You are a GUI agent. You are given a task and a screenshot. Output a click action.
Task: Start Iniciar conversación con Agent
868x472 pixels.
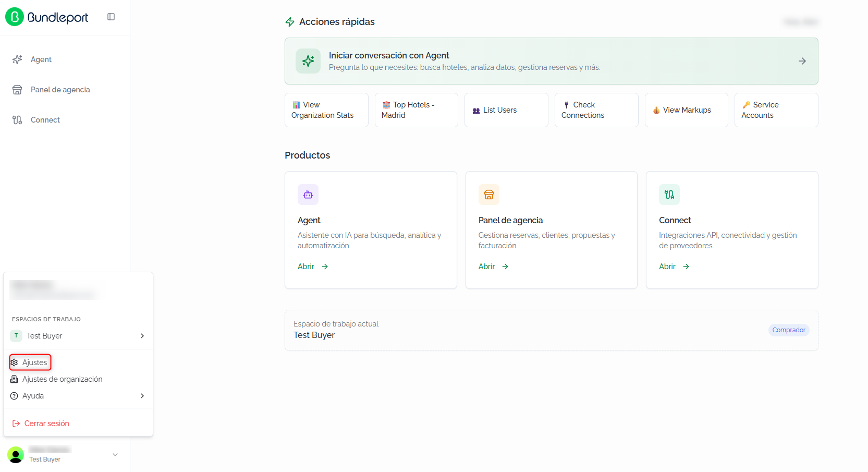[x=552, y=61]
